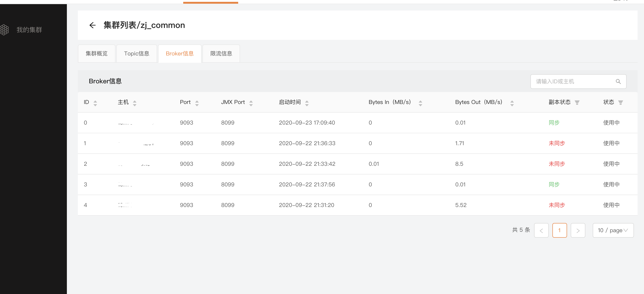
Task: Select page 1 in the pagination
Action: click(559, 230)
